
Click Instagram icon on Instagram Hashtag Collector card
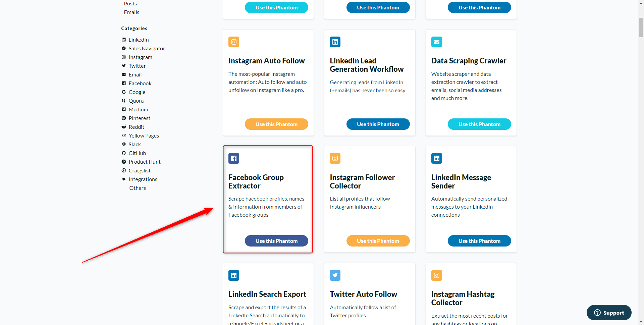tap(437, 275)
